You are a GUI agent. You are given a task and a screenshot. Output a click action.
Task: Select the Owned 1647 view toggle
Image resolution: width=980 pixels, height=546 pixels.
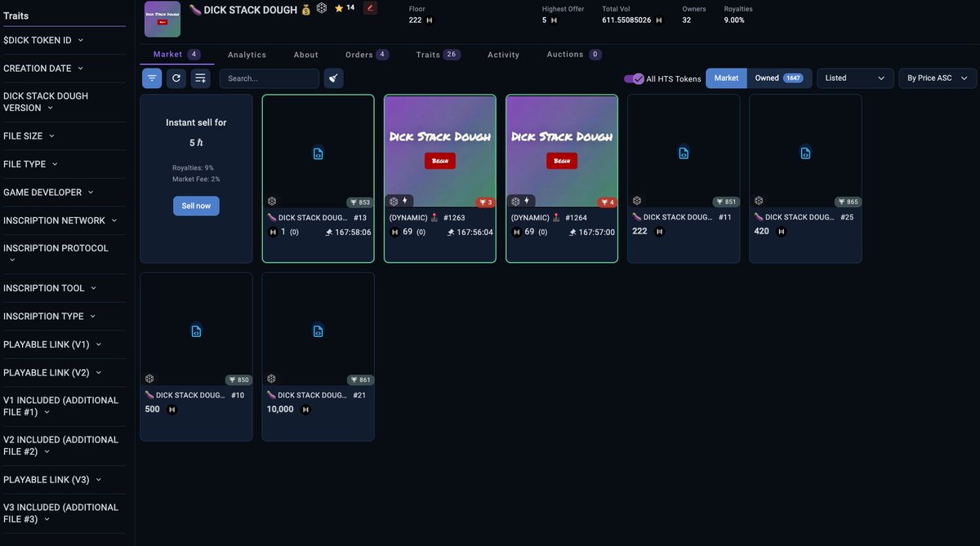click(x=779, y=78)
